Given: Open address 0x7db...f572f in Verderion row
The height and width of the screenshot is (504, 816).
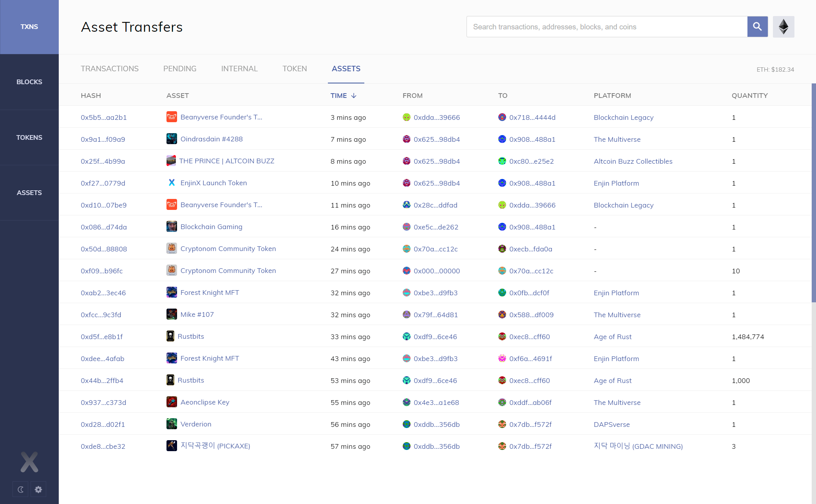Looking at the screenshot, I should coord(530,425).
